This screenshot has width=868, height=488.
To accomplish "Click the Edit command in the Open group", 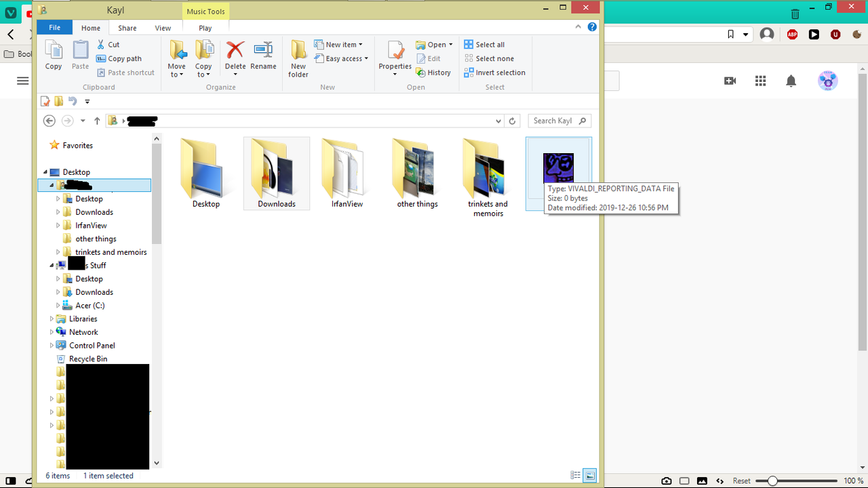I will tap(428, 59).
